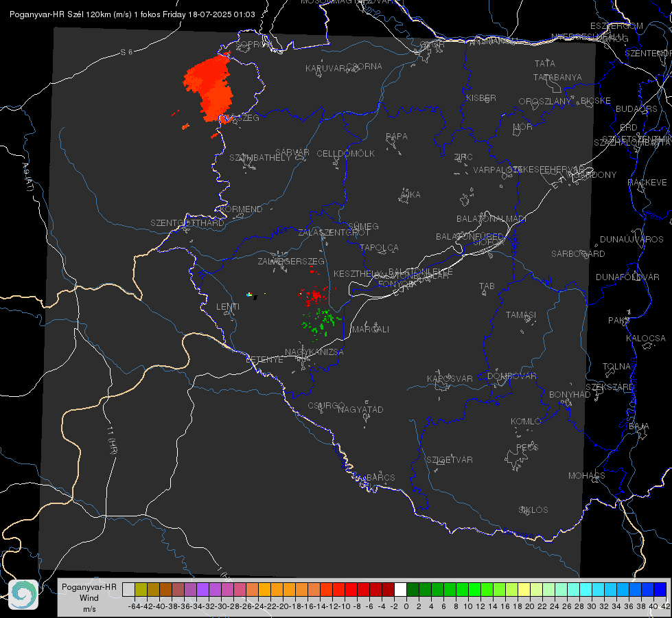This screenshot has width=672, height=618.
Task: Click the 'Poganyvar-HR Wind m/s' legend label
Action: pos(89,598)
